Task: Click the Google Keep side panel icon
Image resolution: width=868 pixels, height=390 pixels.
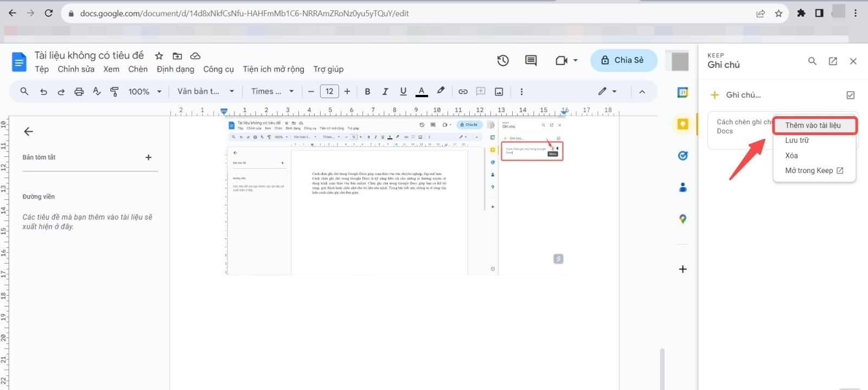Action: pyautogui.click(x=683, y=124)
